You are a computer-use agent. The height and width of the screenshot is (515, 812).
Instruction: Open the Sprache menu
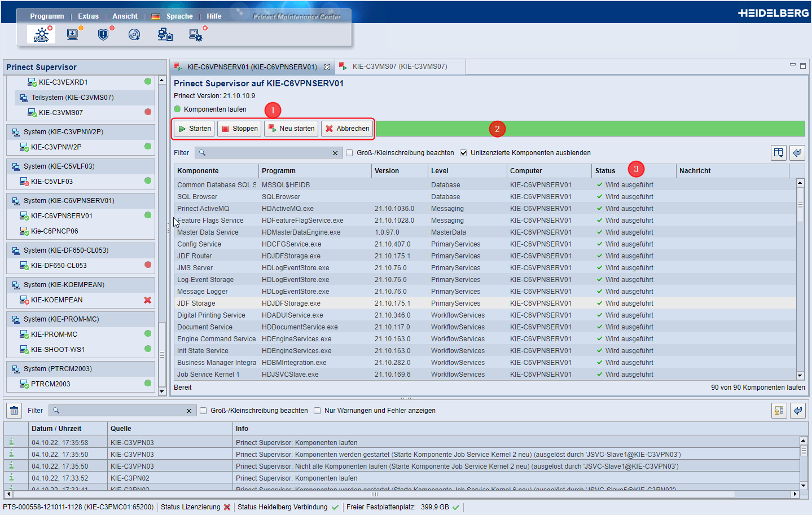tap(179, 16)
